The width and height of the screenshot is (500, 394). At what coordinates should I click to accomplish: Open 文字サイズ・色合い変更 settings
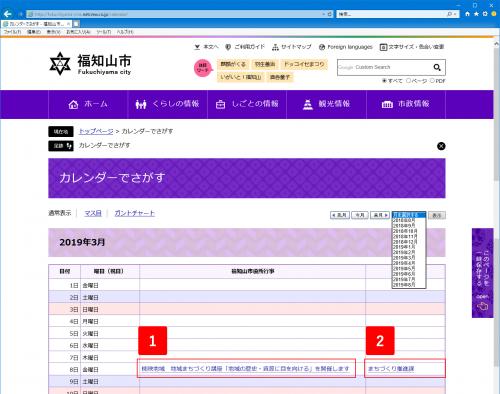coord(412,47)
